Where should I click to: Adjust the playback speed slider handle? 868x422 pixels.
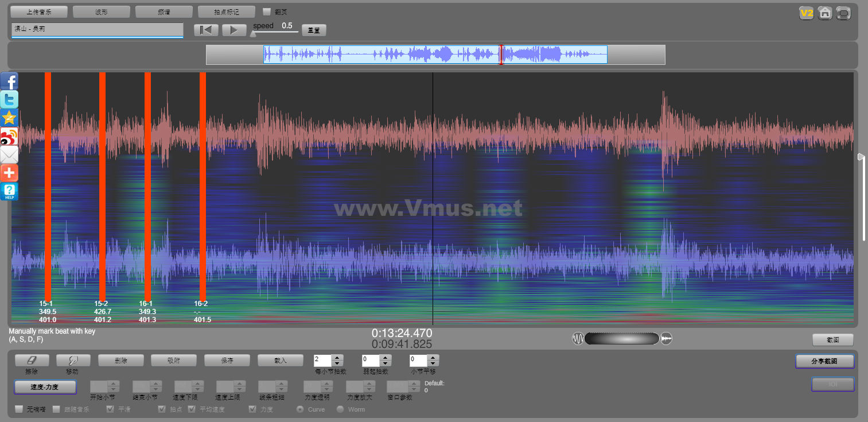pos(252,33)
